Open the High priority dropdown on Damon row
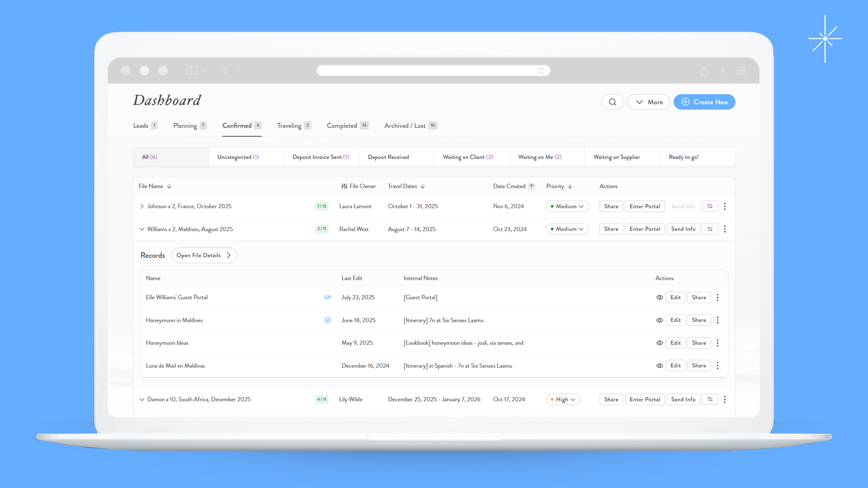 click(x=563, y=399)
